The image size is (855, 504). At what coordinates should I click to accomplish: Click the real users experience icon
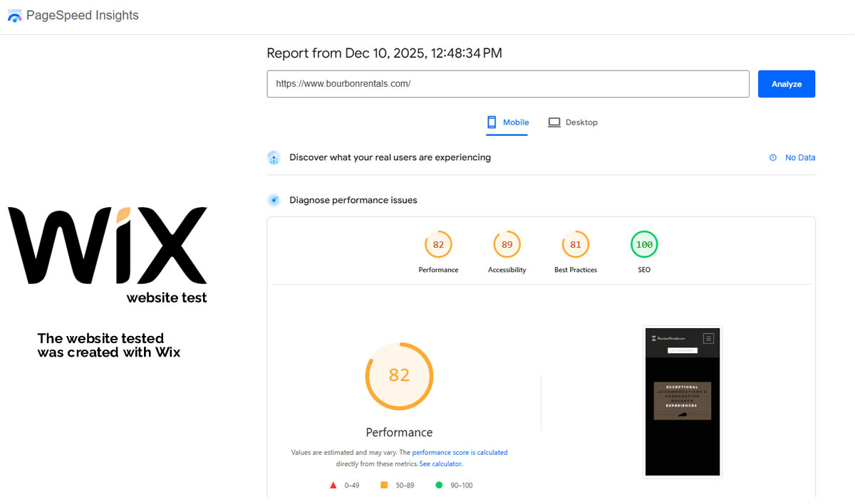coord(274,157)
